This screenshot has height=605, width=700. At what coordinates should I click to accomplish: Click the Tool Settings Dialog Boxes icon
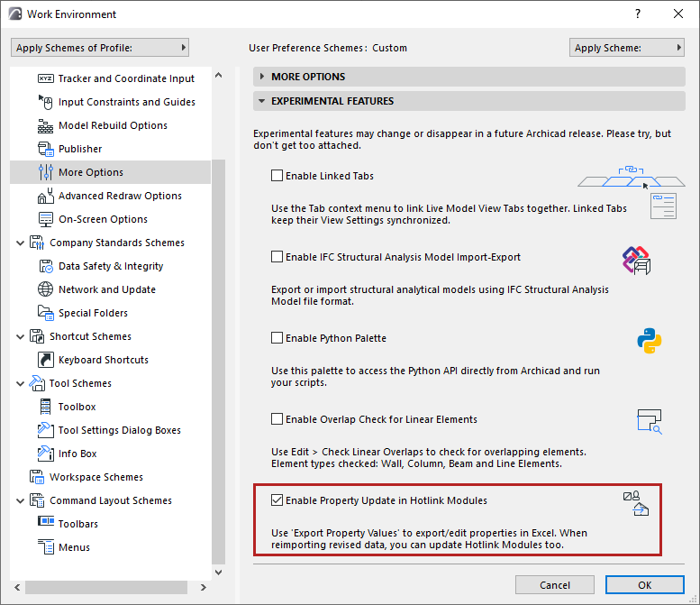point(46,430)
